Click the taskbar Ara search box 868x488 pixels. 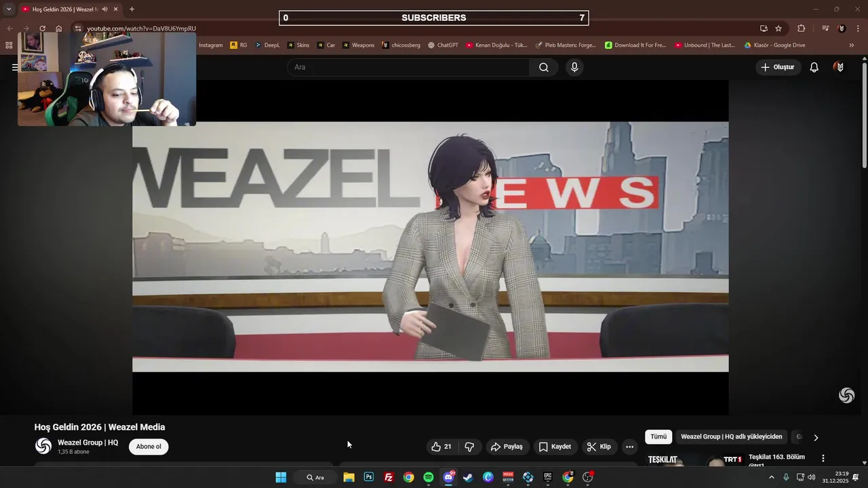(x=315, y=477)
